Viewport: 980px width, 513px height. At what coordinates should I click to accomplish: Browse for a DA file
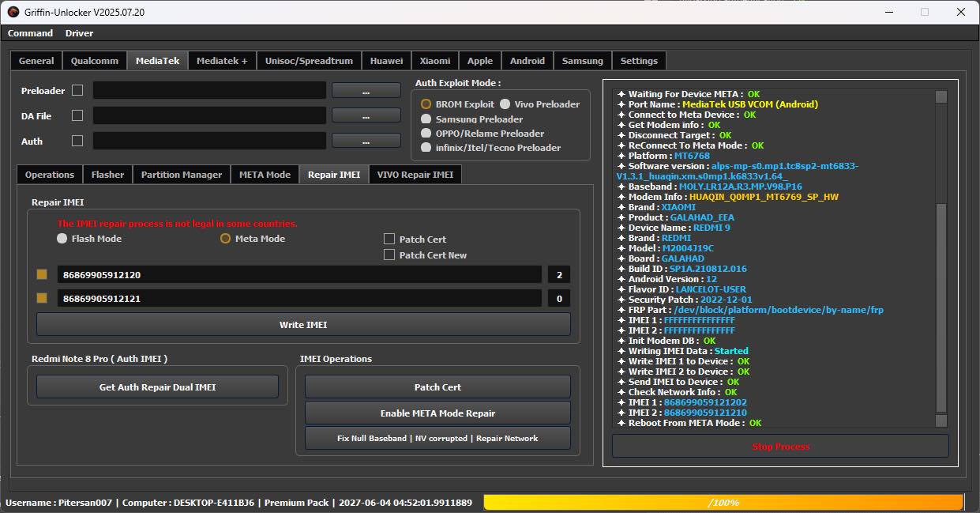(x=366, y=115)
